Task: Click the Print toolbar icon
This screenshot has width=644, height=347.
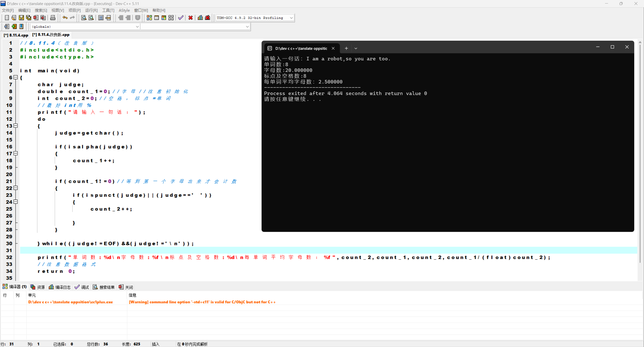Action: pos(53,18)
